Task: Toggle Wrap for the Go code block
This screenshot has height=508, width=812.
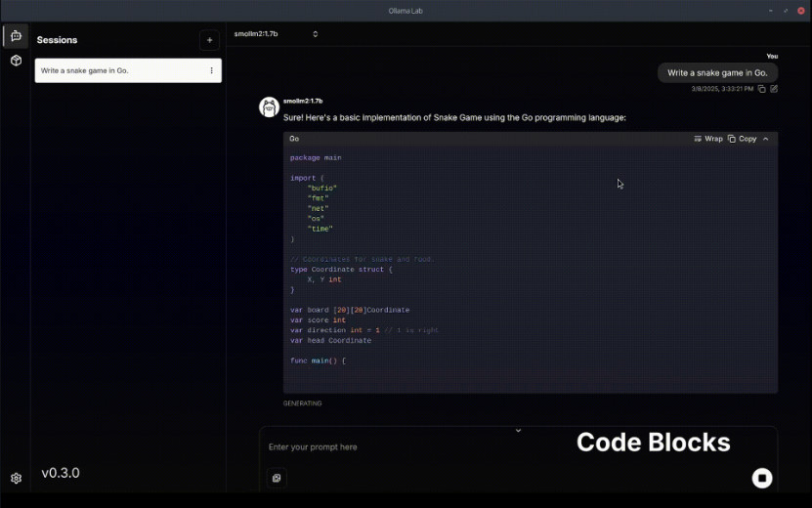Action: coord(707,139)
